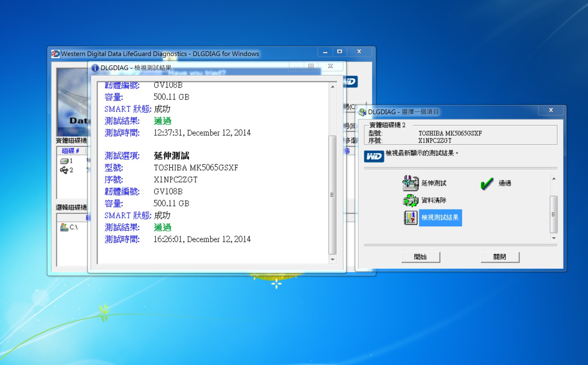Screen dimensions: 588x365
Task: Select physical disk 2 USB drive icon
Action: click(64, 170)
